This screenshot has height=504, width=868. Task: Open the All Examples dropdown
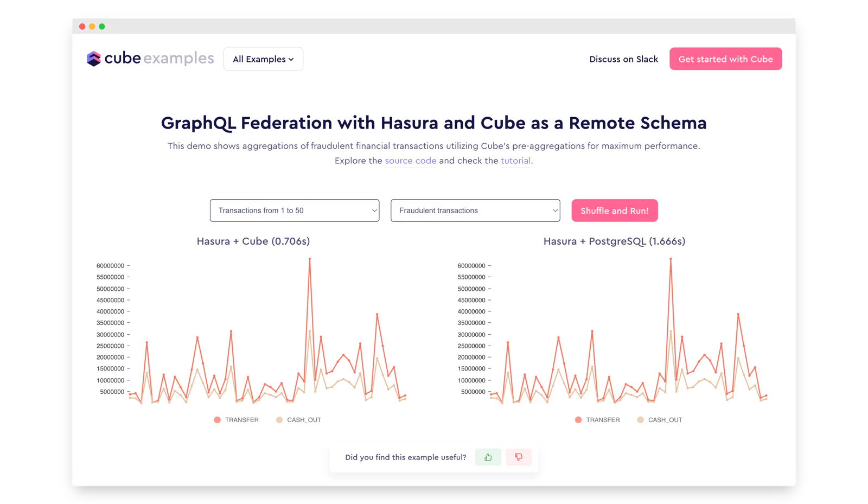tap(263, 59)
